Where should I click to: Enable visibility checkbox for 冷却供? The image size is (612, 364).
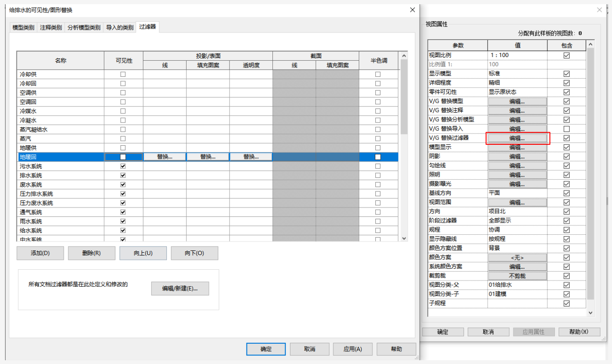(123, 74)
